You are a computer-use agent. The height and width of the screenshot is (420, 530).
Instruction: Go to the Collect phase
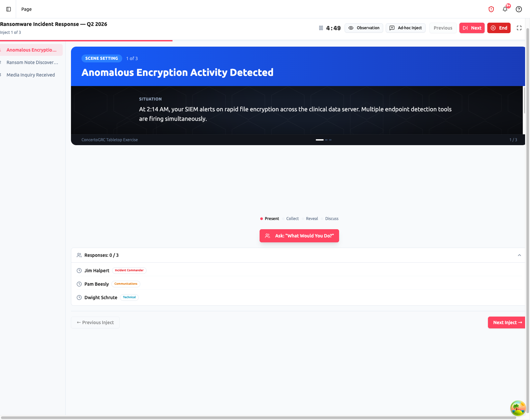[x=290, y=219]
